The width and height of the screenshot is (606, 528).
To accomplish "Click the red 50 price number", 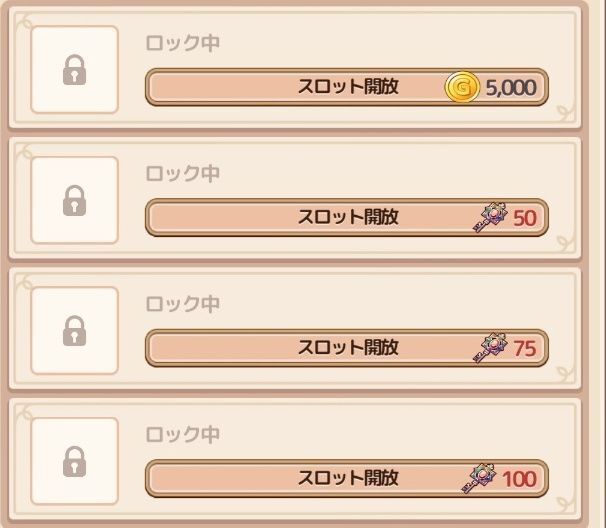I will coord(525,218).
